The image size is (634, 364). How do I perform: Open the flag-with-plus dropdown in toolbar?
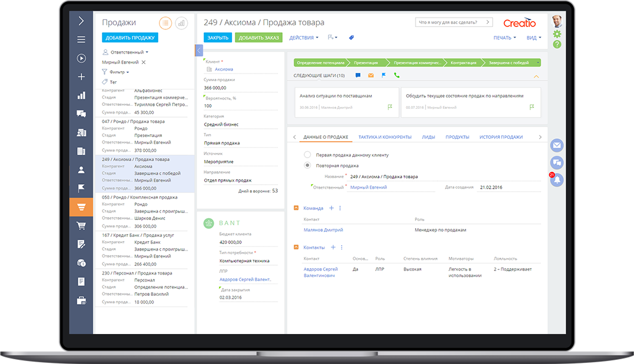tap(333, 38)
